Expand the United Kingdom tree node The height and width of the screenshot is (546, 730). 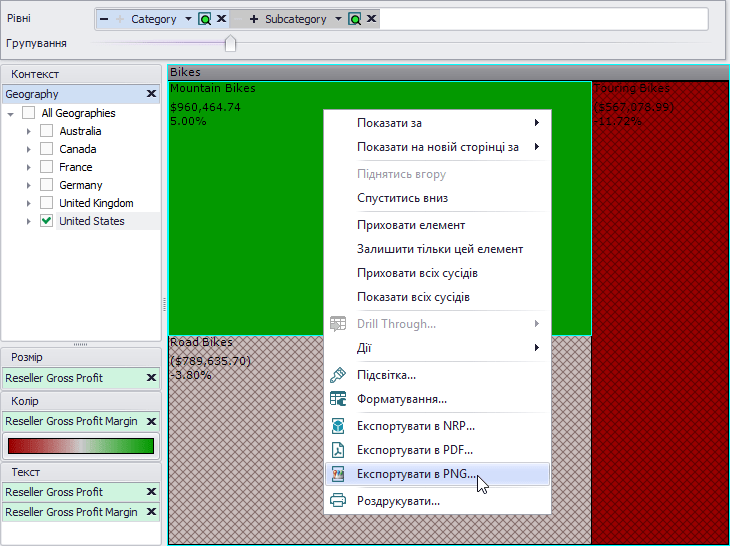[x=28, y=203]
